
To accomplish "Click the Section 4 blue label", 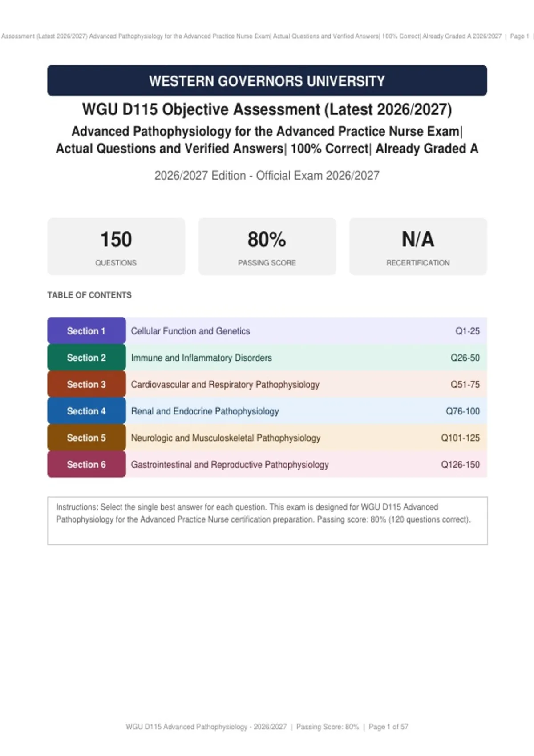I will coord(86,411).
